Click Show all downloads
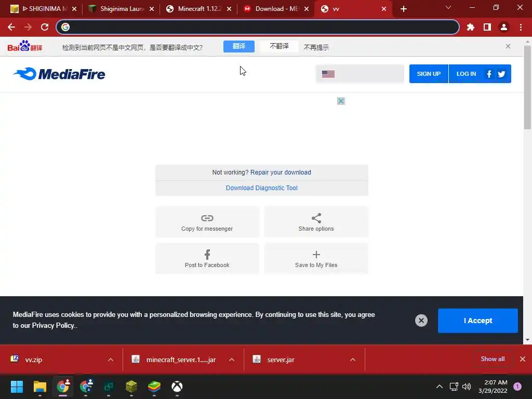 [493, 359]
